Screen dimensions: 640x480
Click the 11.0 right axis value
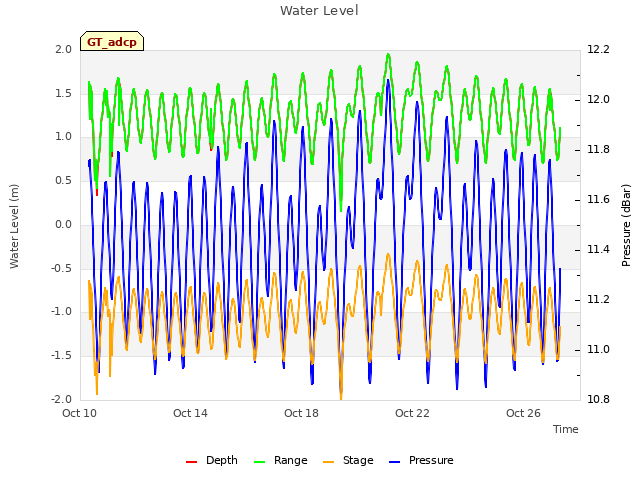(598, 349)
